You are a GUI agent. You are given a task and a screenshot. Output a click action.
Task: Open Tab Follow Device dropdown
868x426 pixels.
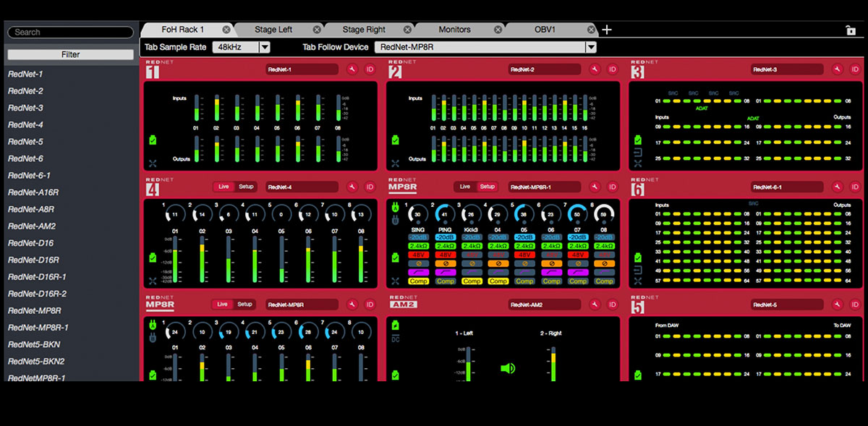485,47
